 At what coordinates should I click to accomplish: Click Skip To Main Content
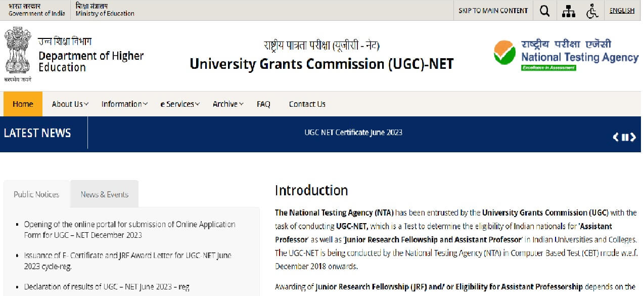pos(493,10)
